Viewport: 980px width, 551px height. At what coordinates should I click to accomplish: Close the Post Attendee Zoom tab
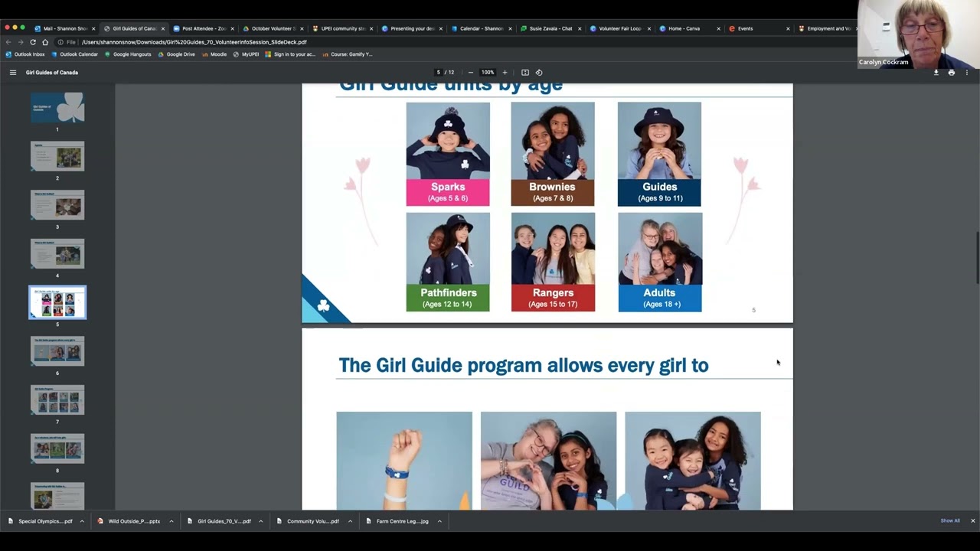233,29
